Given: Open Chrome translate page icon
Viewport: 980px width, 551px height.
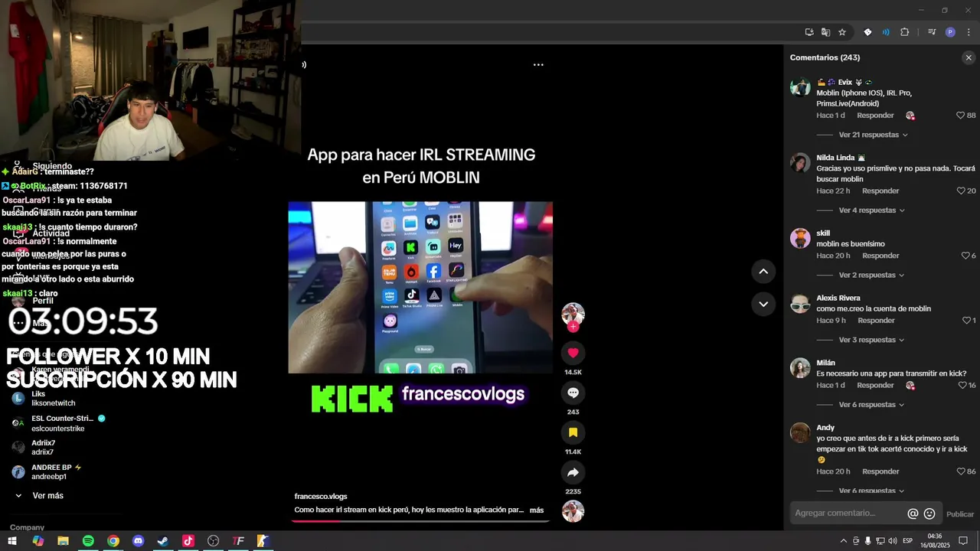Looking at the screenshot, I should 825,32.
